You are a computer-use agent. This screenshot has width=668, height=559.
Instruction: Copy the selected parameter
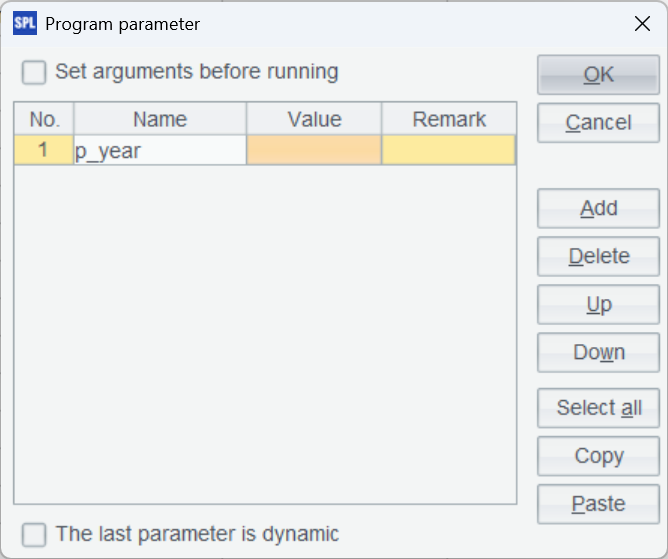click(598, 456)
